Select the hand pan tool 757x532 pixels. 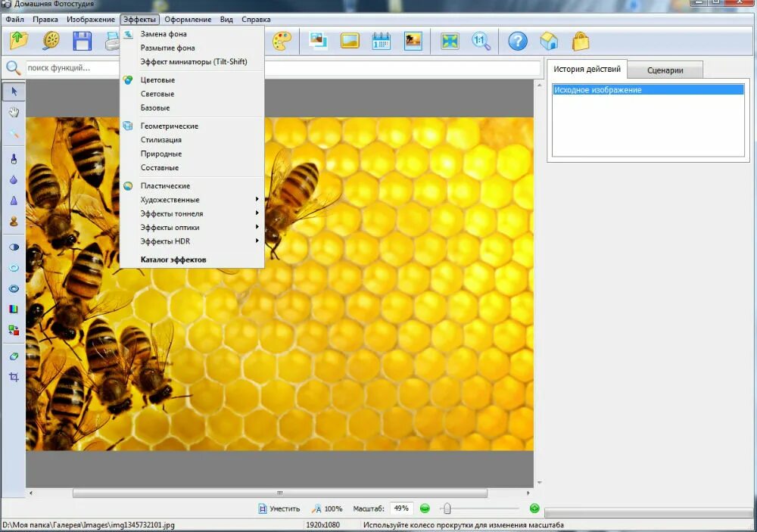pos(14,113)
